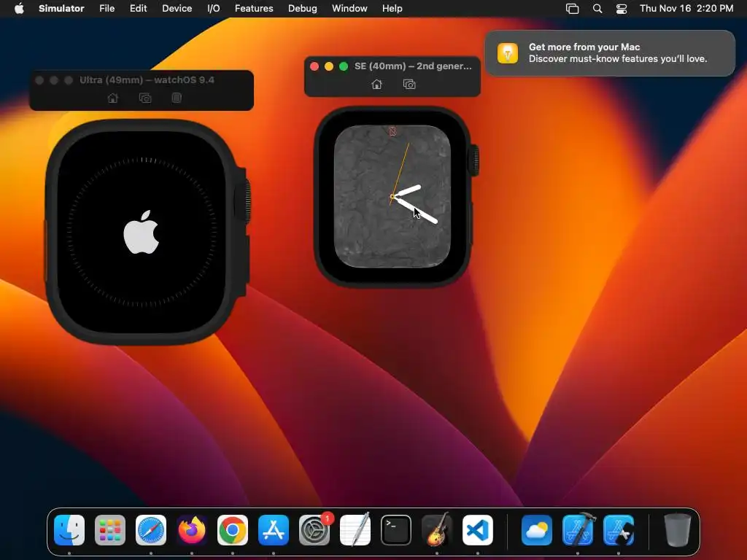This screenshot has width=747, height=560.
Task: Open the 'Get more from your Mac' notification
Action: pos(610,52)
